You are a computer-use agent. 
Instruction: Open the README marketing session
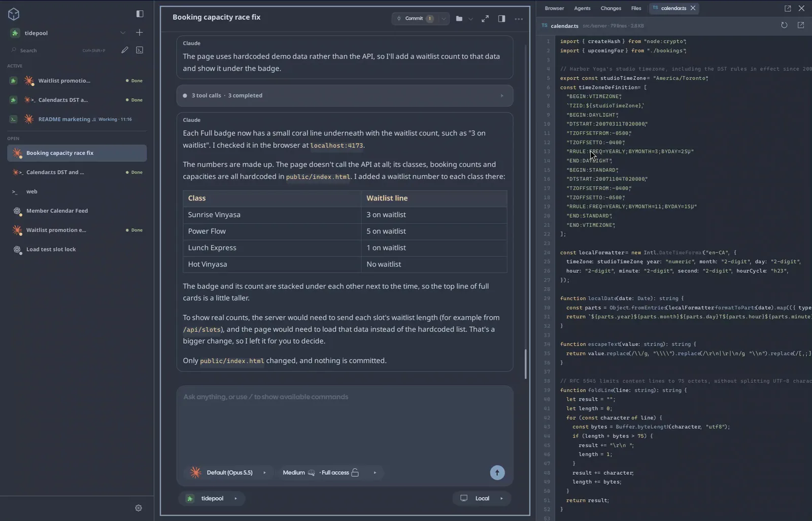[77, 119]
